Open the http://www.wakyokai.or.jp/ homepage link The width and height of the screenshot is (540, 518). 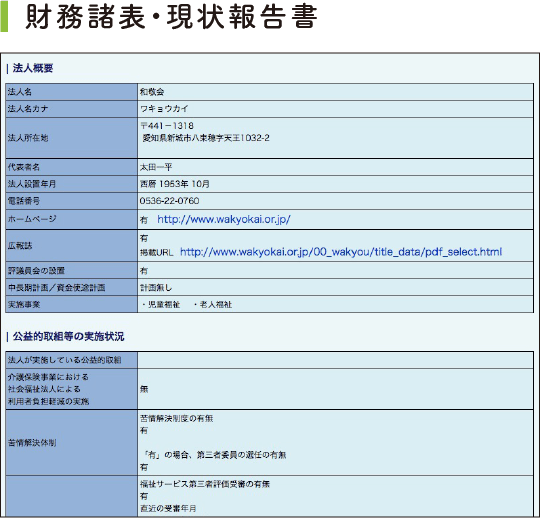click(x=224, y=219)
